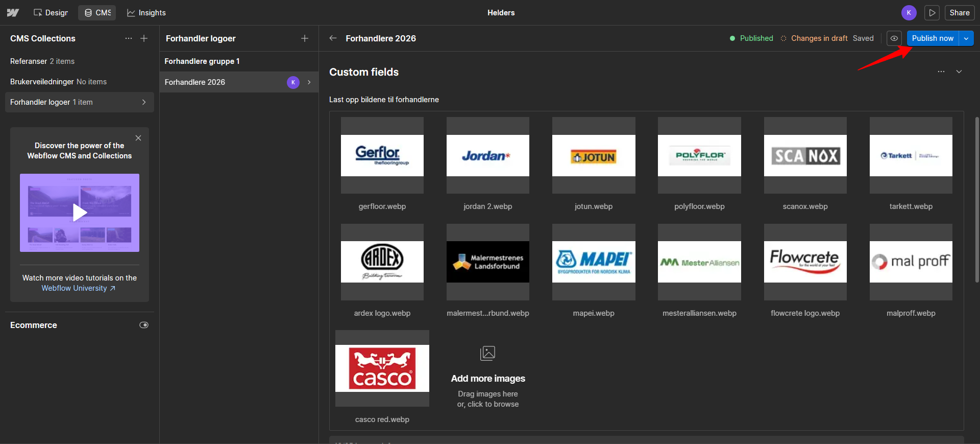Click the Add more images icon
980x444 pixels.
click(x=488, y=353)
